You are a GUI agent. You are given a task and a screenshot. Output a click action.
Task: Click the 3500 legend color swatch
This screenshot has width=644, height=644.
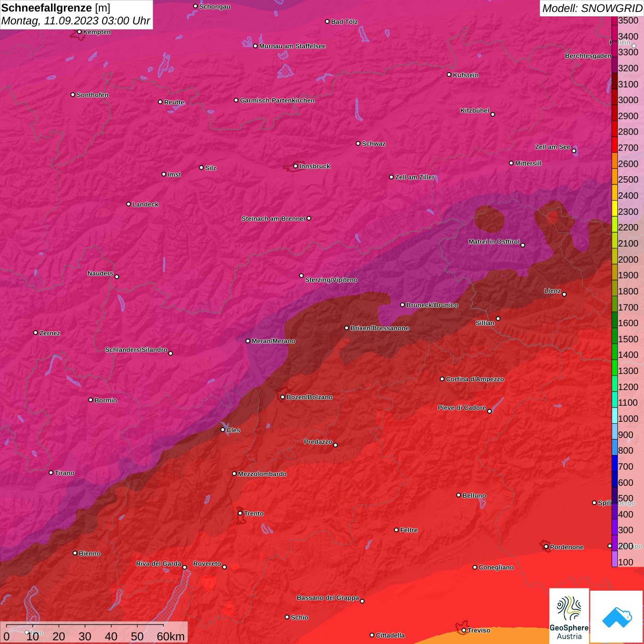coord(615,20)
